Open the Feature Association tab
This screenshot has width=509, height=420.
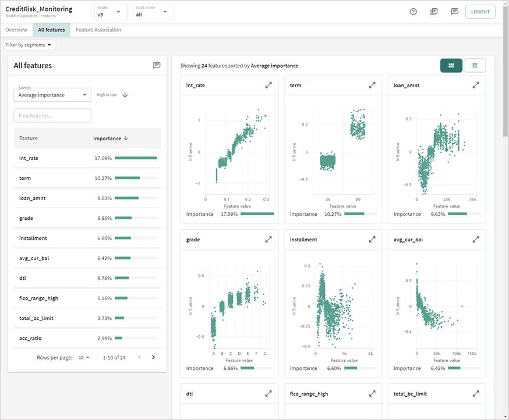tap(98, 30)
